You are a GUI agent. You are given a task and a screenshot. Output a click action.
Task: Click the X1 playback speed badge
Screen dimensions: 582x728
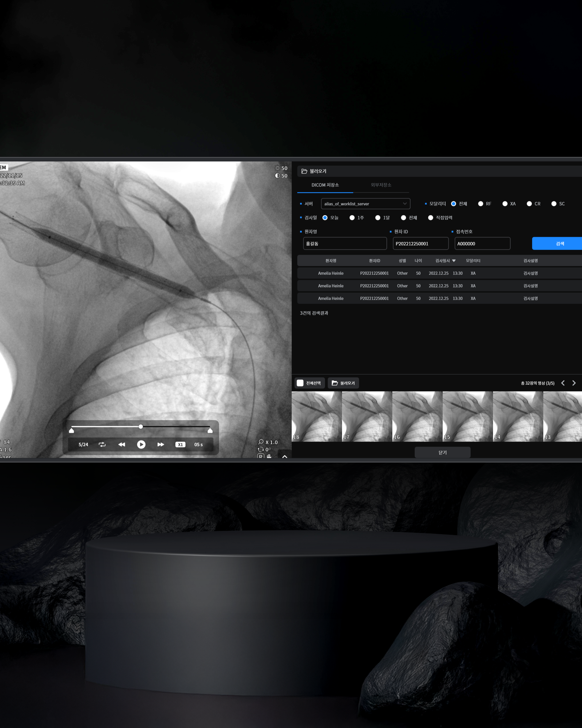(x=180, y=444)
